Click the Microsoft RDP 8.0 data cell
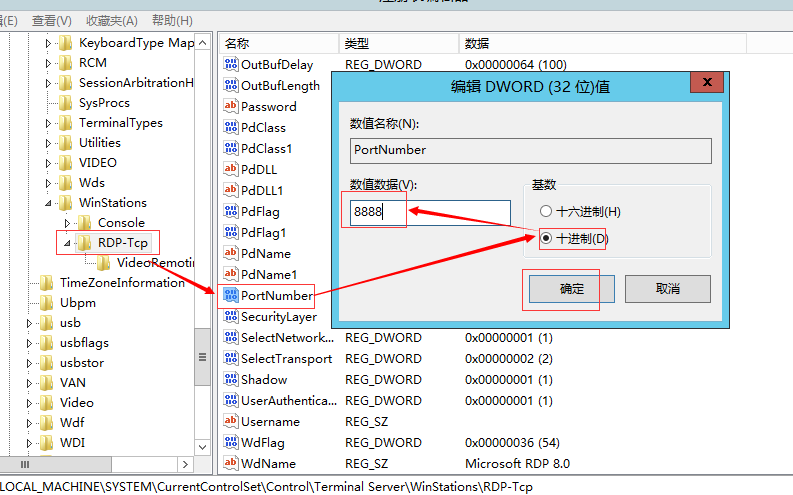This screenshot has height=495, width=793. pyautogui.click(x=517, y=463)
